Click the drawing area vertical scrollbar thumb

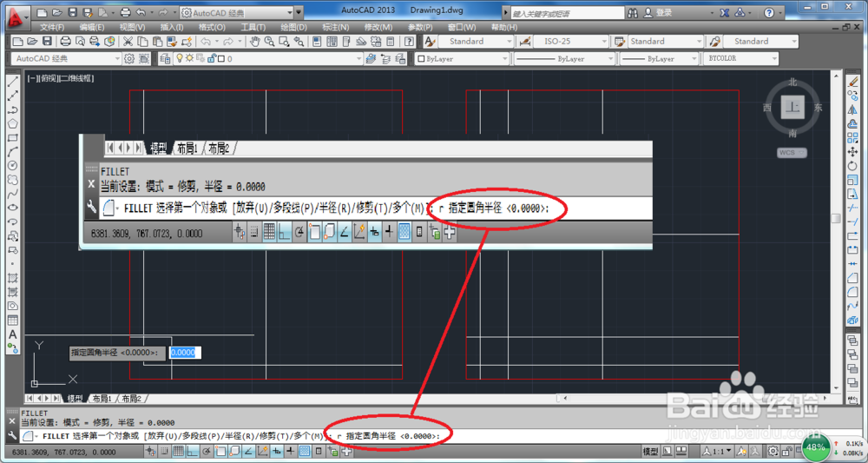(x=836, y=219)
